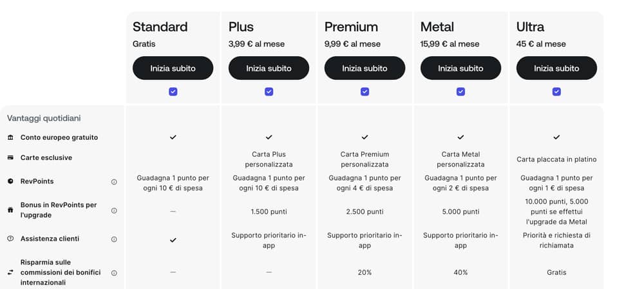Open info icon for commissioni dei bonifici internazionali
The width and height of the screenshot is (644, 289).
tap(114, 273)
